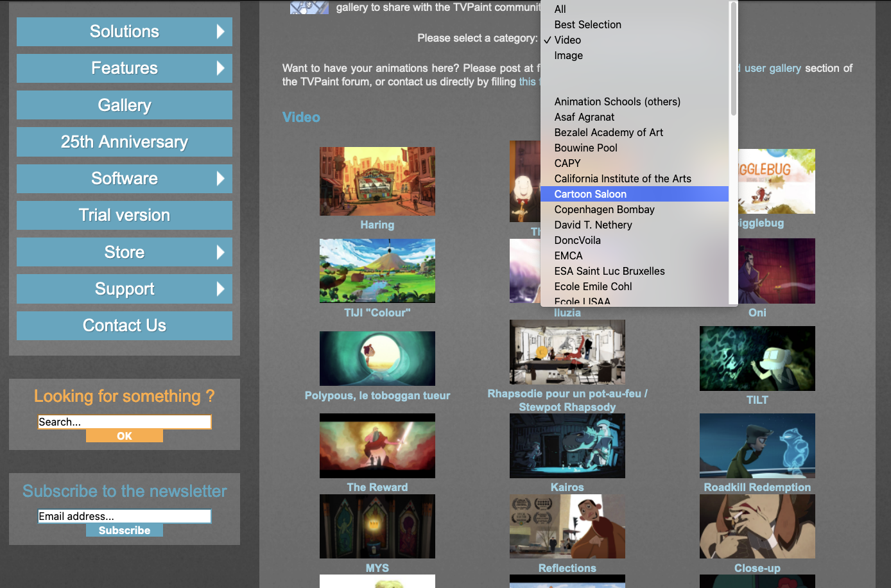Click The Reward title link
This screenshot has width=891, height=588.
pos(377,487)
